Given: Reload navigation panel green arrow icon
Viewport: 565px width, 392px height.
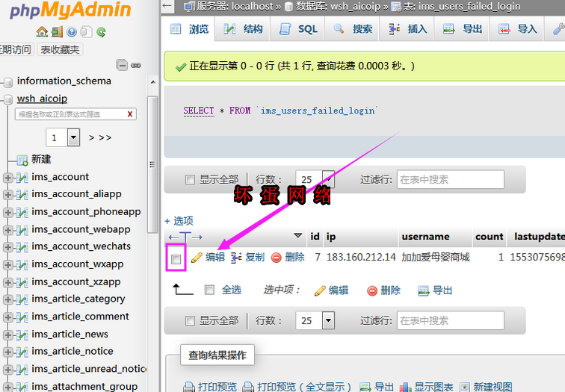Looking at the screenshot, I should pyautogui.click(x=101, y=32).
